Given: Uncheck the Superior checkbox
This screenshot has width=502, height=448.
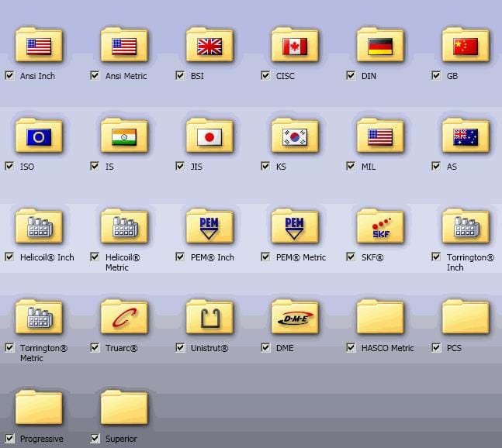Looking at the screenshot, I should (95, 439).
